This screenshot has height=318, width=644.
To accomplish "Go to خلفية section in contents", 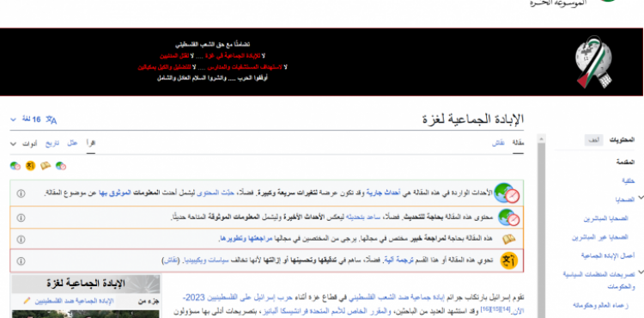I will coord(629,180).
